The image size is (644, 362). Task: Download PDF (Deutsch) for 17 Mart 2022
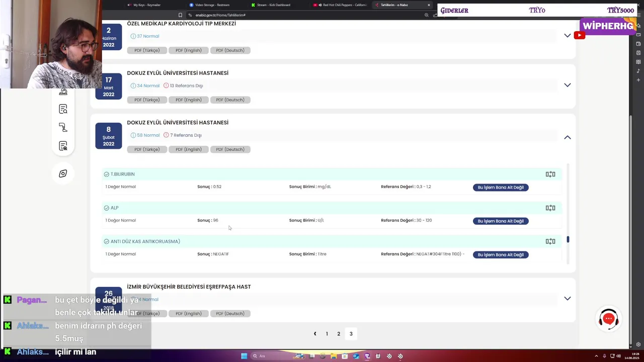230,100
